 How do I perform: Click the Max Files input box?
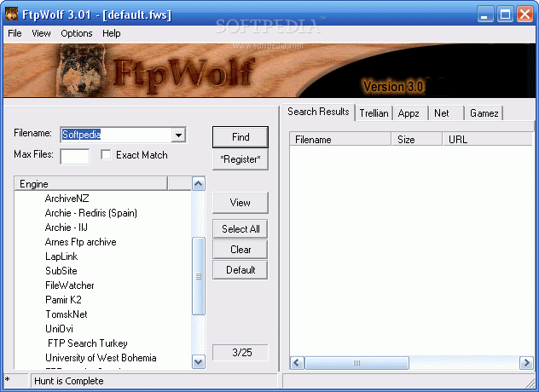74,156
